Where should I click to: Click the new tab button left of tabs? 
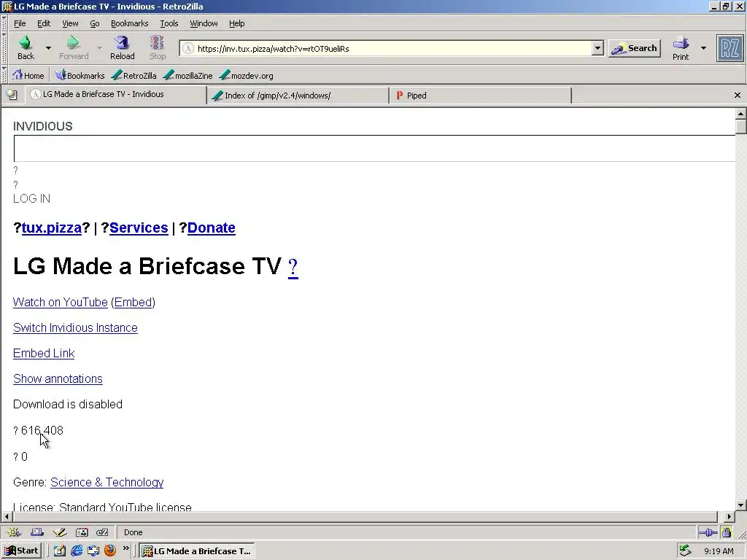coord(12,95)
